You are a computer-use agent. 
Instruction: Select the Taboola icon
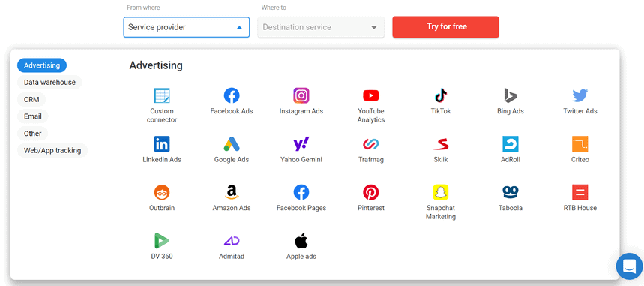point(510,192)
